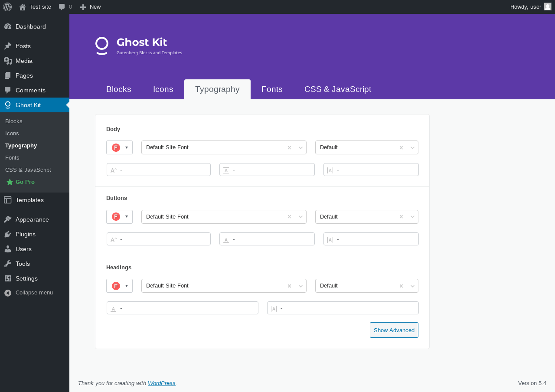Collapse the admin sidebar menu
This screenshot has width=555, height=392.
pyautogui.click(x=35, y=293)
